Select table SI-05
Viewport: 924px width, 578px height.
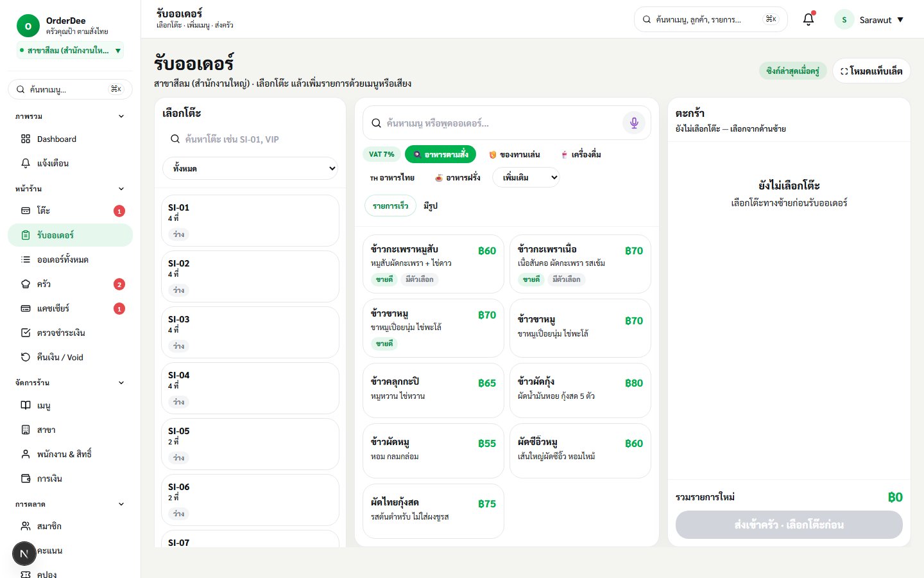click(250, 444)
